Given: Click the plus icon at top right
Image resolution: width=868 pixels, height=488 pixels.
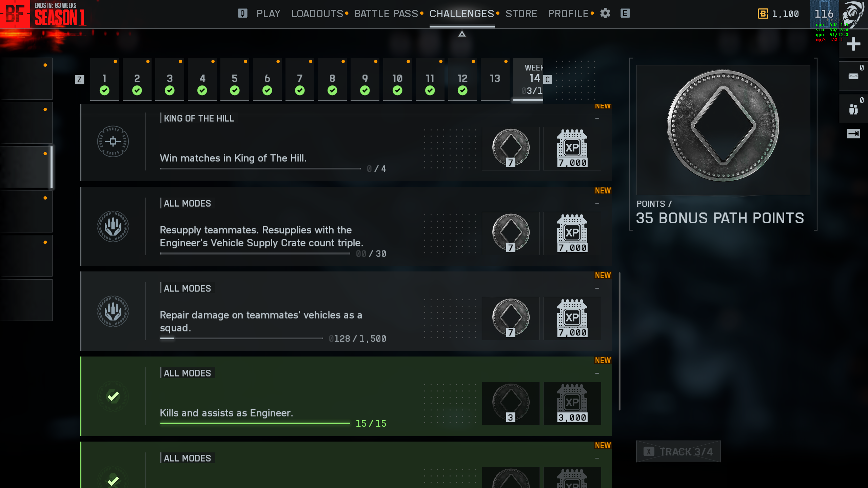Looking at the screenshot, I should pos(853,44).
